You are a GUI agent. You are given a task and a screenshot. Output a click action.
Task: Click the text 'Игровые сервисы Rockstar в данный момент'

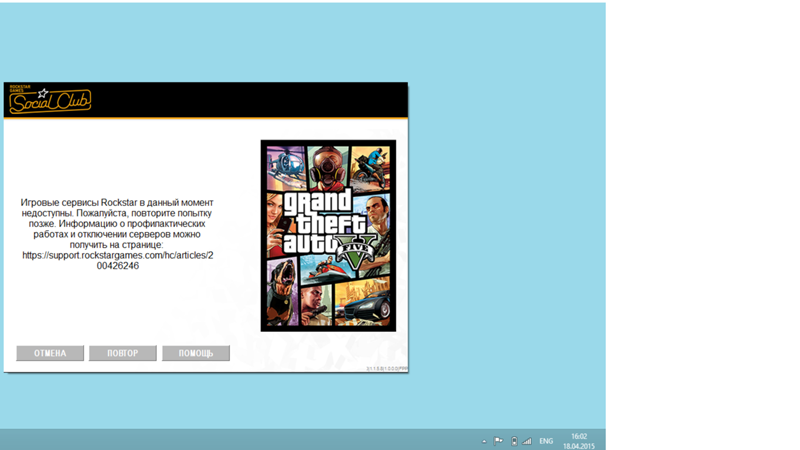[117, 203]
